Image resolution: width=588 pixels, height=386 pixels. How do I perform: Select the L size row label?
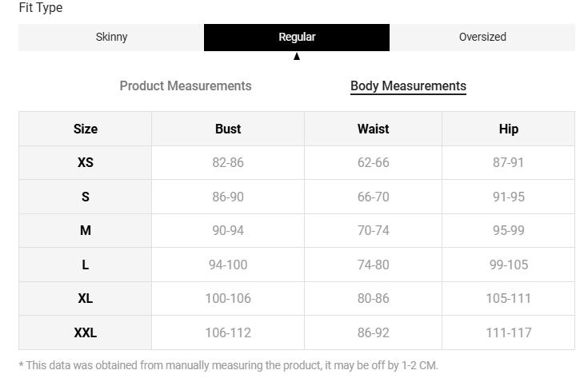coord(86,265)
